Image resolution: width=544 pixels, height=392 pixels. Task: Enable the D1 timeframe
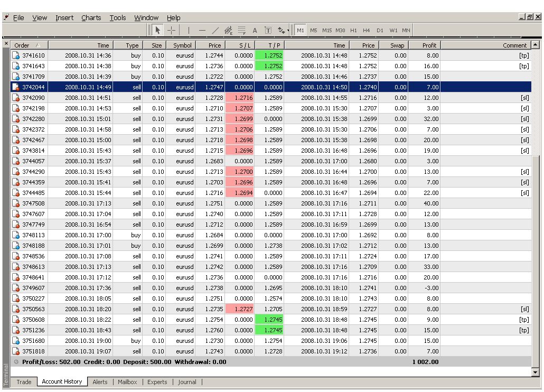coord(380,31)
